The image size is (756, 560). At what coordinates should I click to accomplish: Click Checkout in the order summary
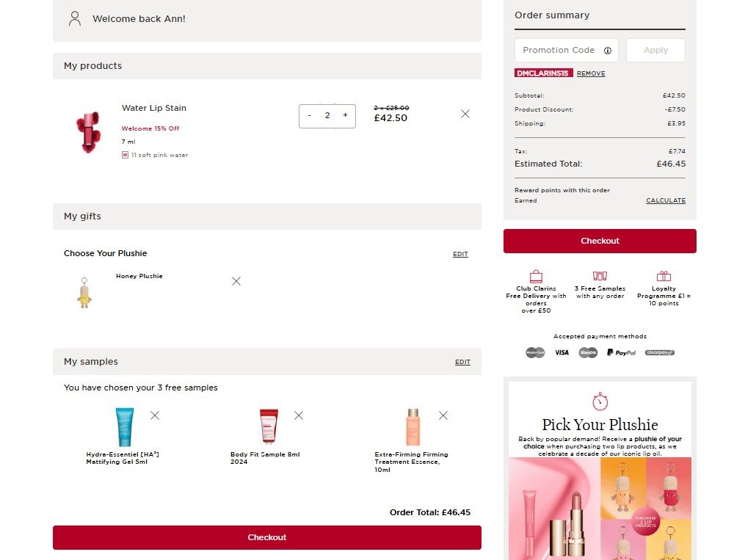(600, 241)
